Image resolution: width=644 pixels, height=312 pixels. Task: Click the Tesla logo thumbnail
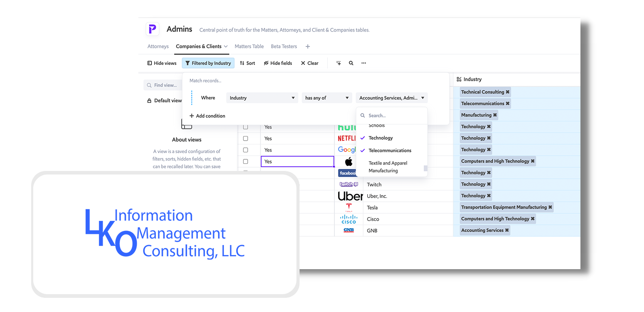click(x=349, y=208)
